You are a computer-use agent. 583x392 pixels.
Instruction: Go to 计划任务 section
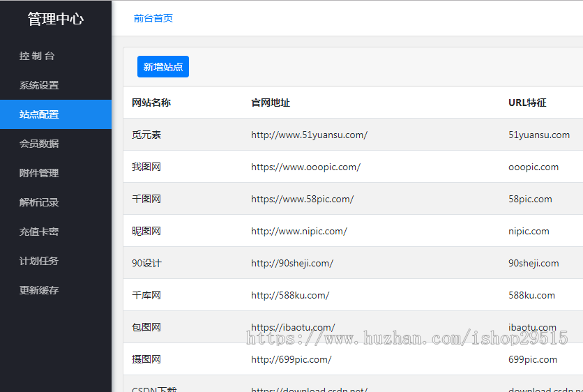click(55, 261)
